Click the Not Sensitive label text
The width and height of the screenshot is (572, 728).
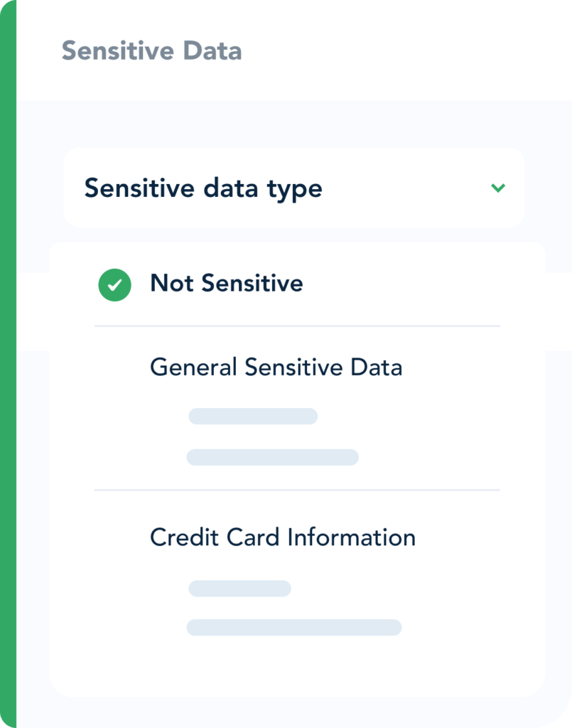click(x=226, y=283)
